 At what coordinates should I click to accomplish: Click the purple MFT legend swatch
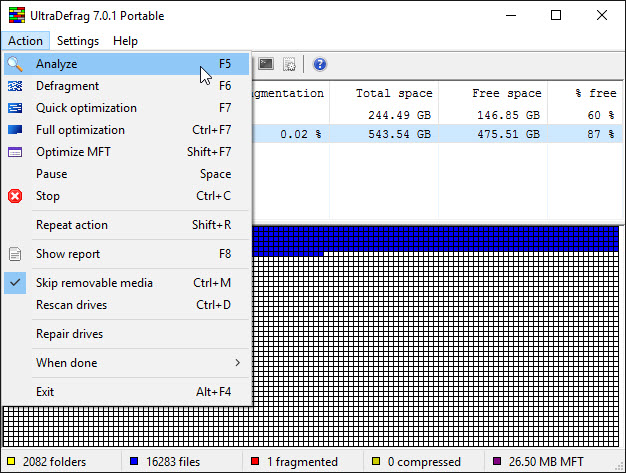tap(497, 461)
